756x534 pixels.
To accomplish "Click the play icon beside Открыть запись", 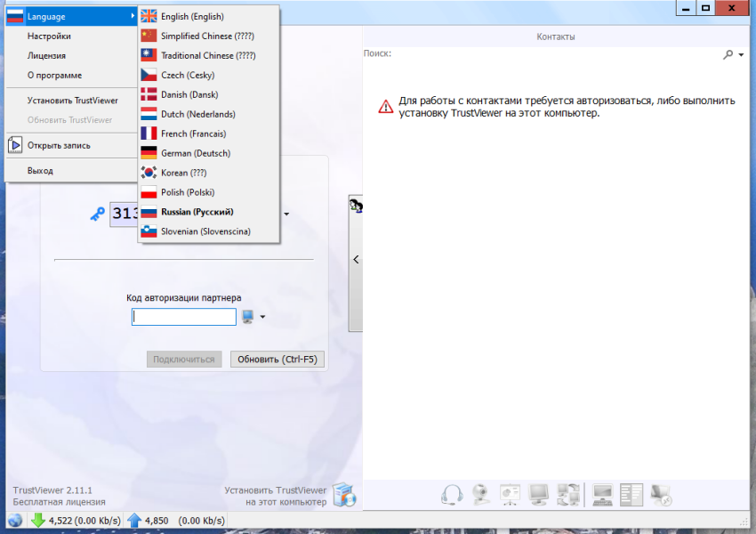I will (x=15, y=145).
